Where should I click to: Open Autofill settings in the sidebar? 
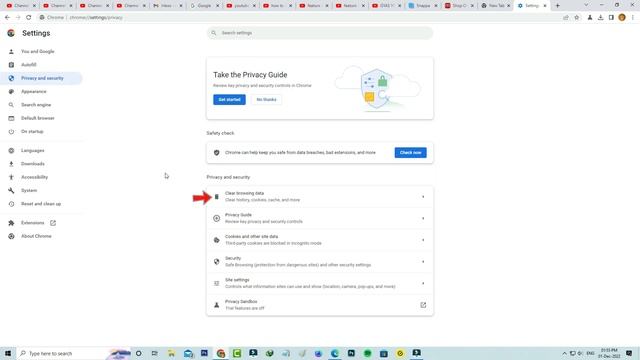click(29, 65)
